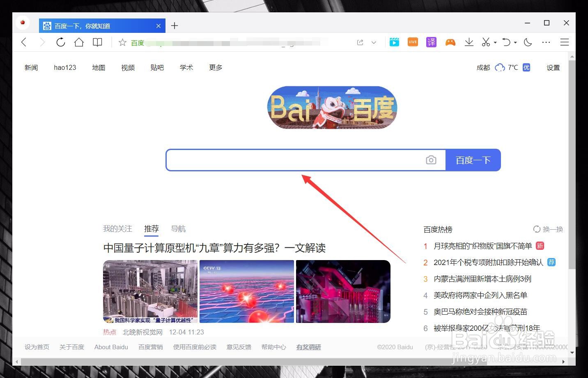Open a new tab with plus button
The width and height of the screenshot is (588, 378).
(175, 25)
